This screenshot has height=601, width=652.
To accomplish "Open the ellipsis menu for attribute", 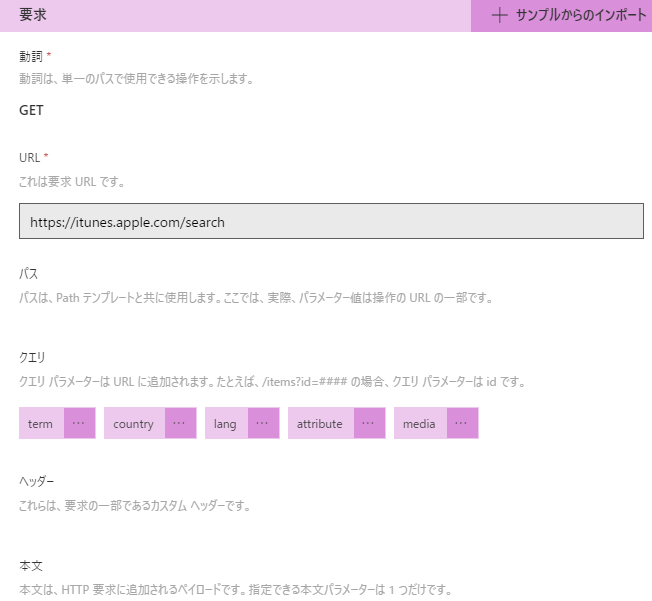I will tap(370, 423).
